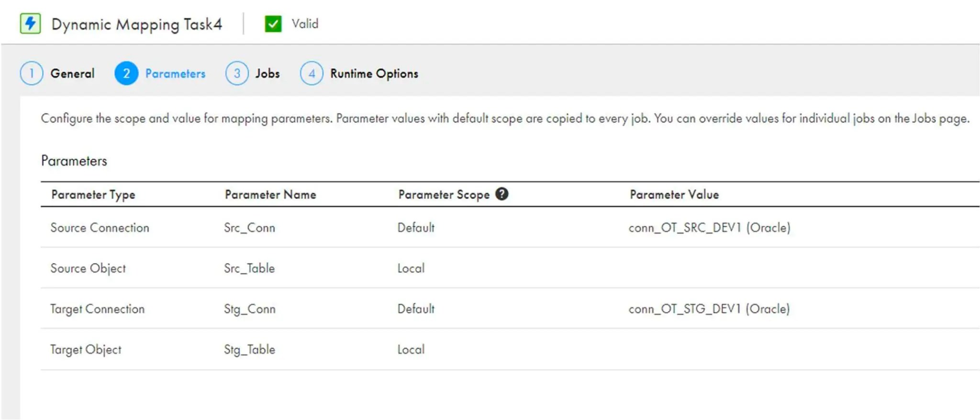Open the Default scope for Stg_Conn
980x420 pixels.
coord(416,309)
